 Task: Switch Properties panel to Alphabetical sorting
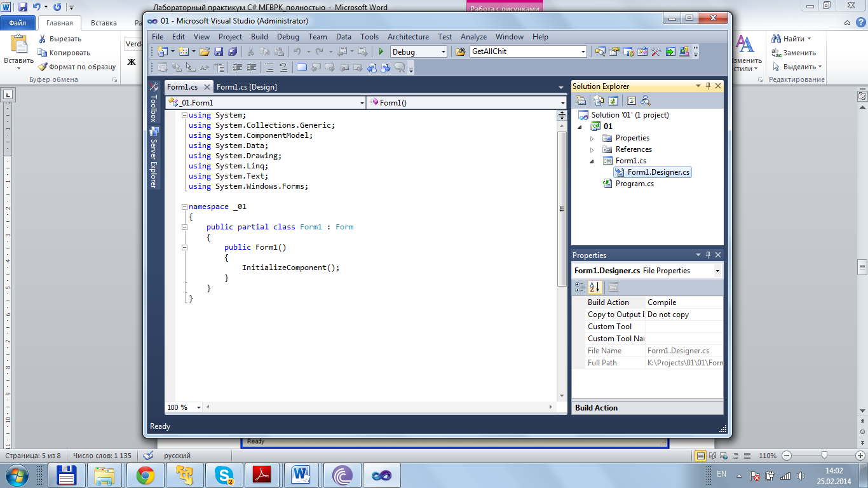coord(595,287)
